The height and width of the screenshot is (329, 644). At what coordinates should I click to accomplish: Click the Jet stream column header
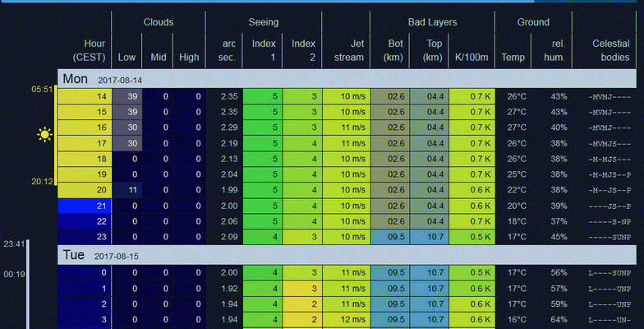(x=345, y=49)
